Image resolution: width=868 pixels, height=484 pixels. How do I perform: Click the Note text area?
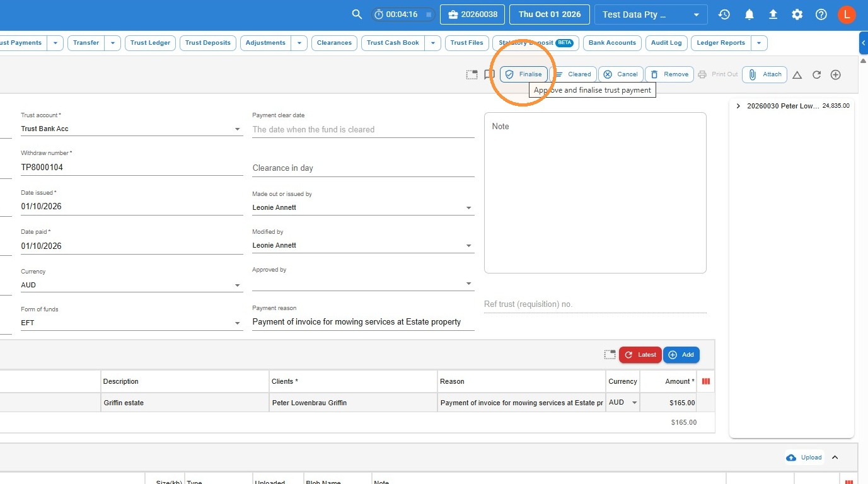tap(595, 193)
